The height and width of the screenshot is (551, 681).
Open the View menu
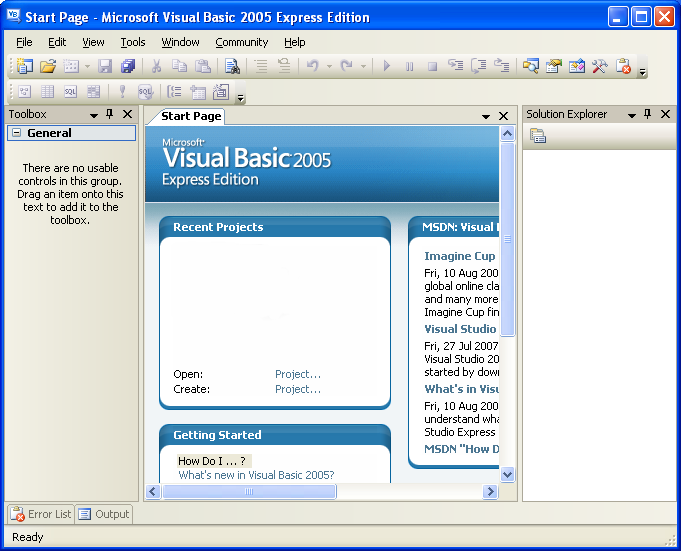[93, 43]
